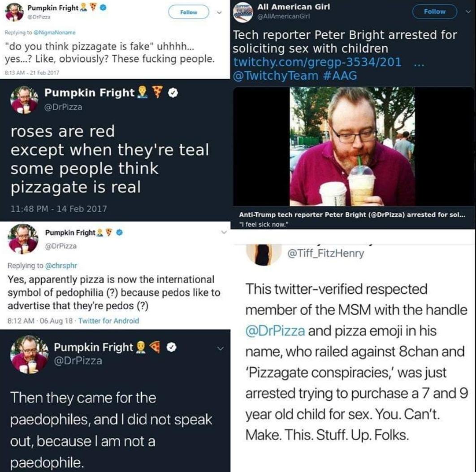The image size is (476, 472).
Task: Expand options chevron next to All American Girl Follow
Action: point(469,12)
